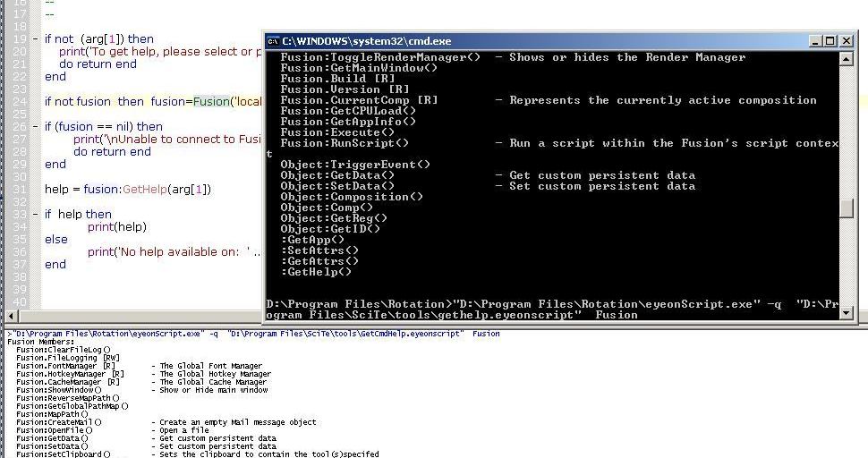Click 'Object:TriggerEvent()' in the cmd window

coord(355,165)
